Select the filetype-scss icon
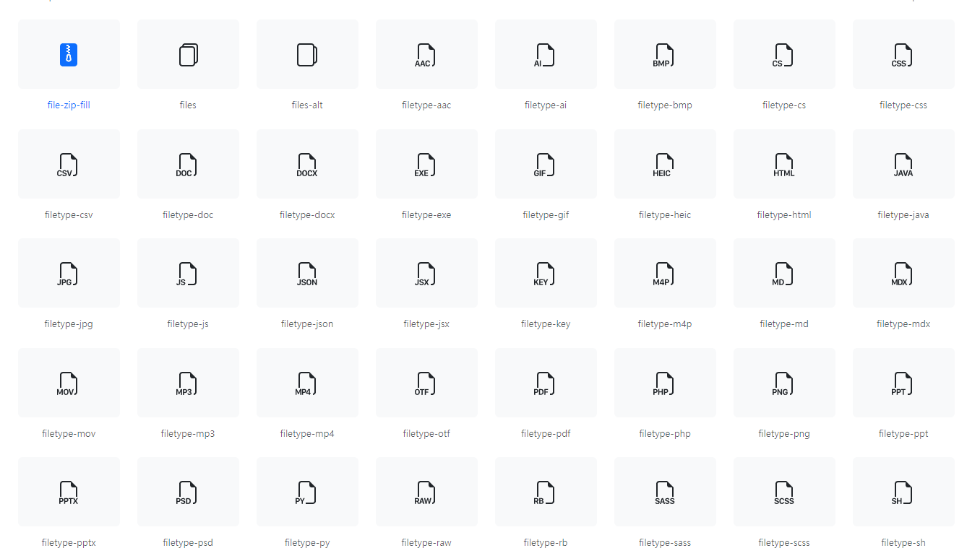This screenshot has height=556, width=980. coord(784,492)
